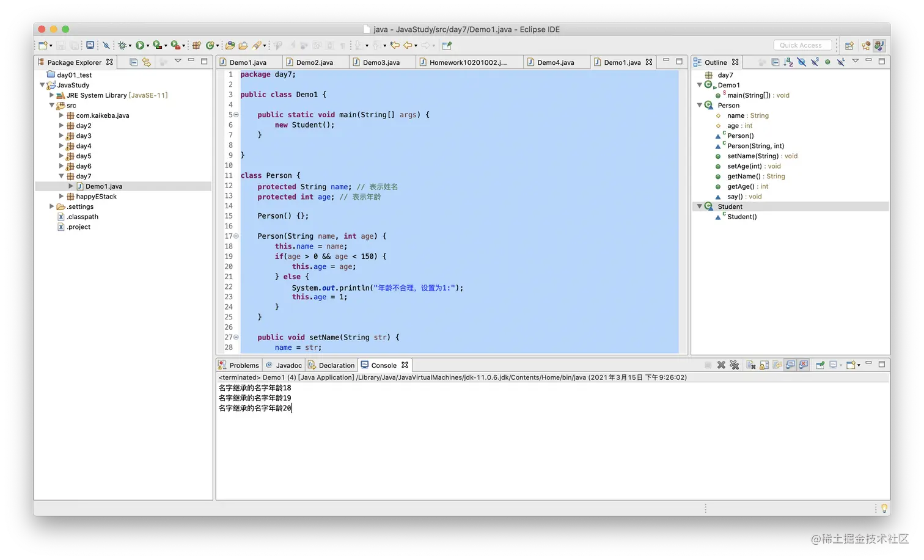Open the New dropdown arrow in toolbar

(51, 46)
